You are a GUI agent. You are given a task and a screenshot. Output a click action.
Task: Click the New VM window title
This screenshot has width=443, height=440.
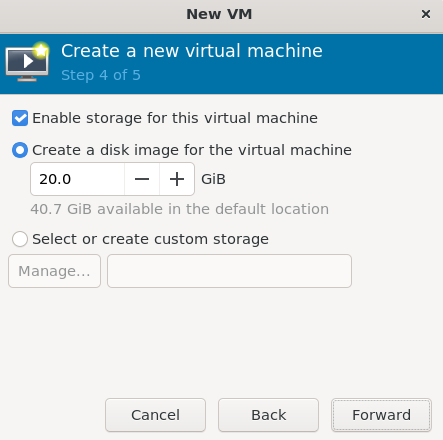coord(219,14)
